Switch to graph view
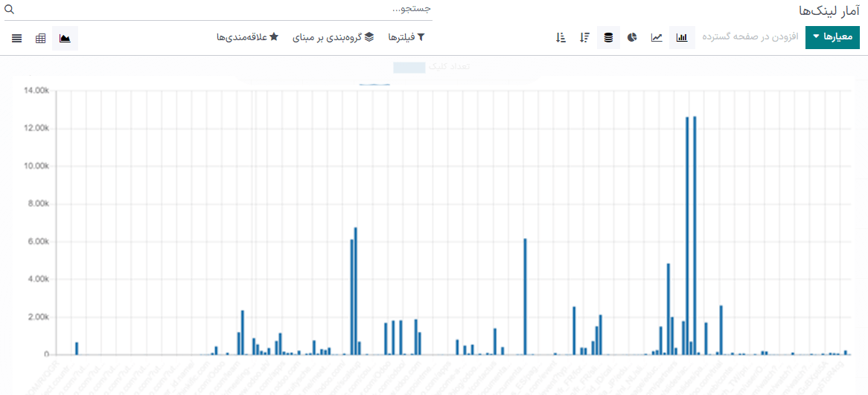 [66, 38]
